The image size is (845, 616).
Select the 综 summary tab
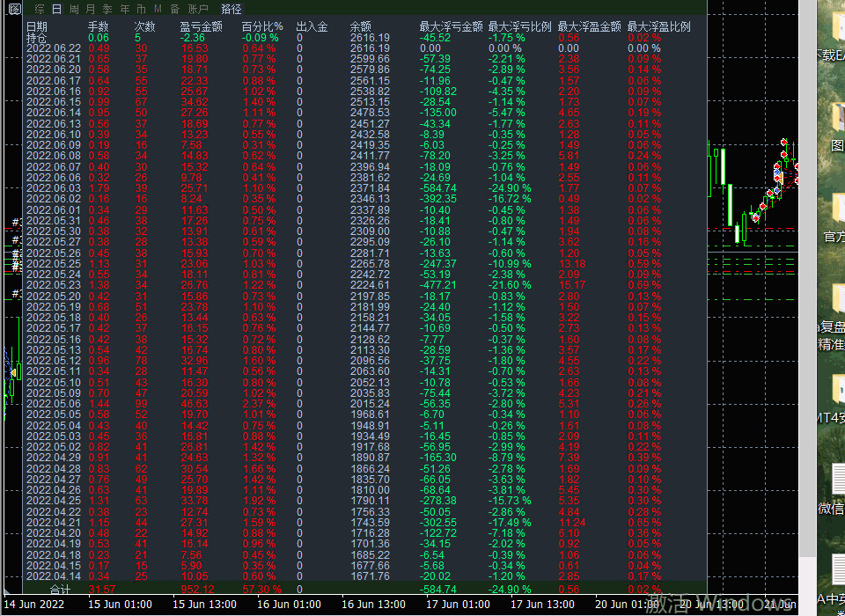40,9
